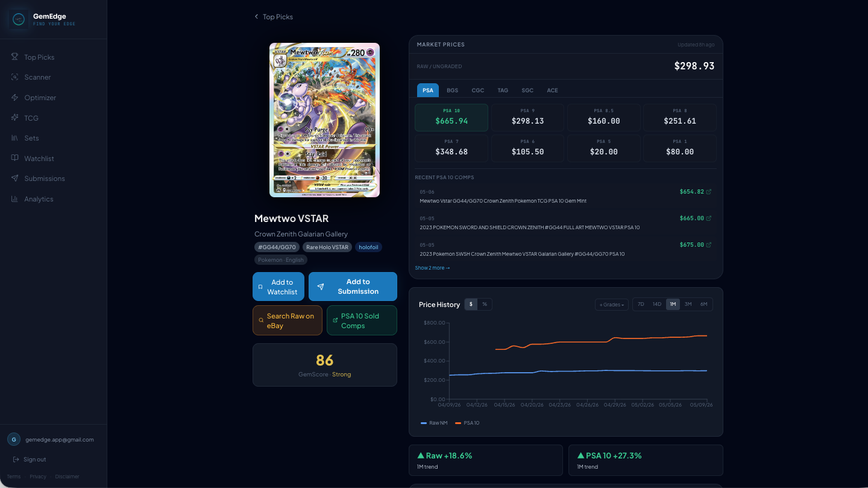The image size is (868, 488).
Task: Expand Show 2 more comps
Action: pyautogui.click(x=432, y=268)
